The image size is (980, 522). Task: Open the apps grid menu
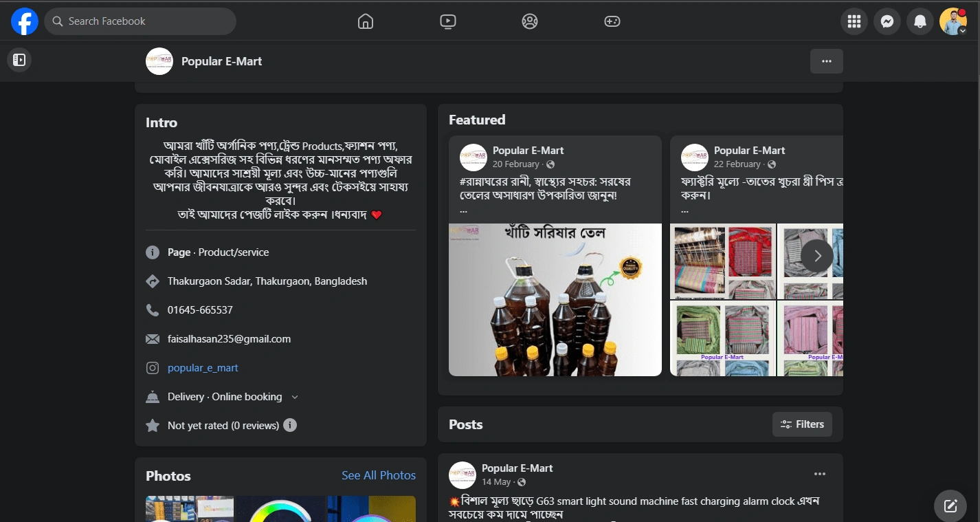854,21
